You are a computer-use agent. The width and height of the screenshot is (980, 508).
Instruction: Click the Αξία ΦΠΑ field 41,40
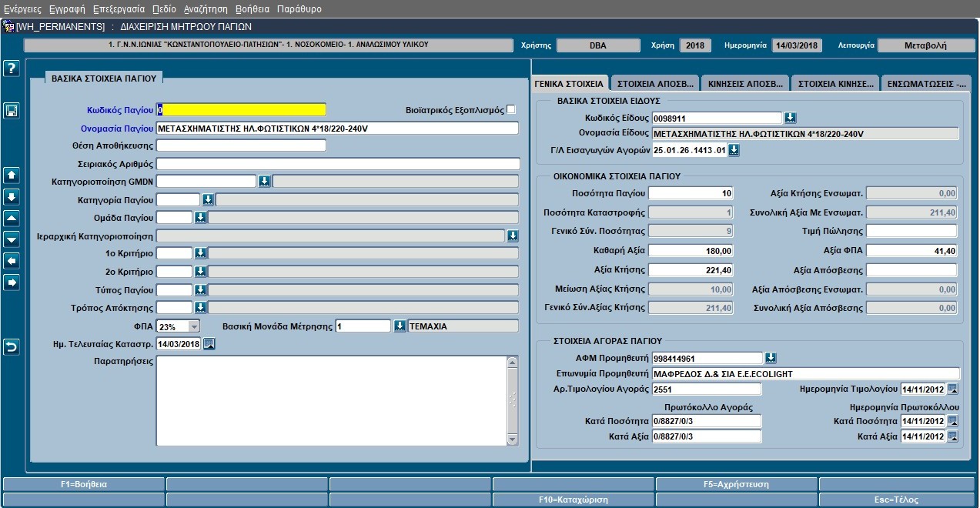pyautogui.click(x=911, y=251)
